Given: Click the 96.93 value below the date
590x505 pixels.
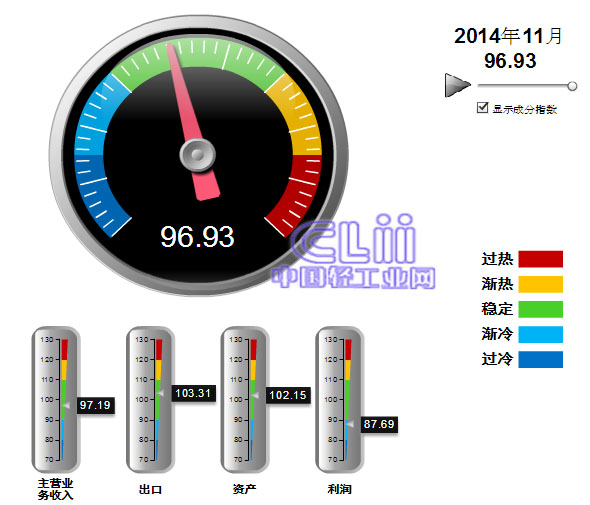Looking at the screenshot, I should [x=510, y=61].
